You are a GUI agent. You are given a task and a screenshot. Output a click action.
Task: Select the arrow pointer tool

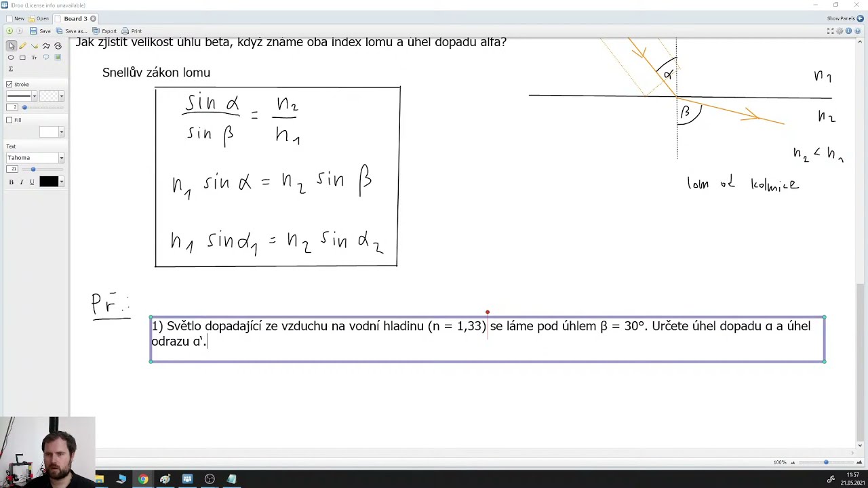coord(12,46)
